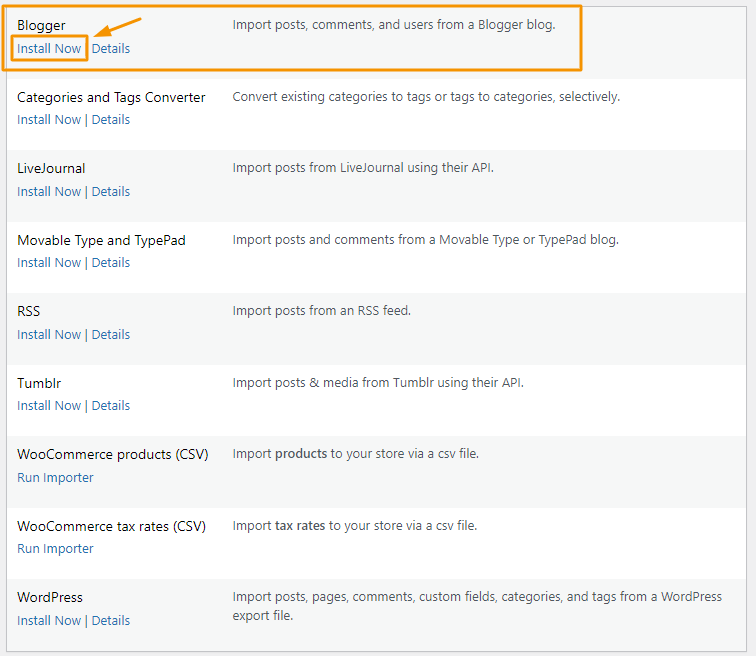
Task: Click description 'Import posts from an RSS feed.'
Action: [322, 311]
